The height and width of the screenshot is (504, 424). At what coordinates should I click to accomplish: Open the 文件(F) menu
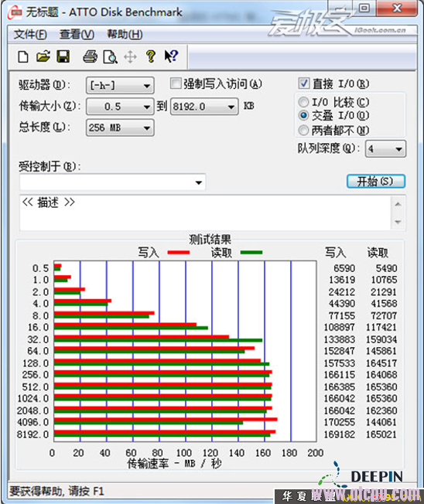[x=30, y=34]
